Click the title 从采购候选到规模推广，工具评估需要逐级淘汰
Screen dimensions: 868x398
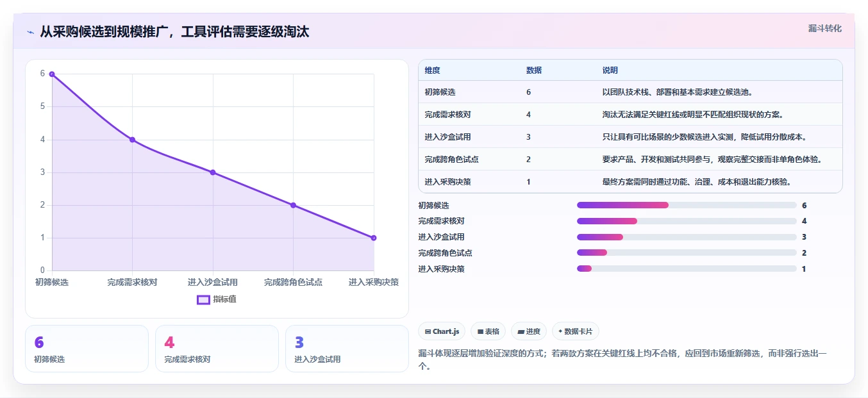(x=174, y=31)
